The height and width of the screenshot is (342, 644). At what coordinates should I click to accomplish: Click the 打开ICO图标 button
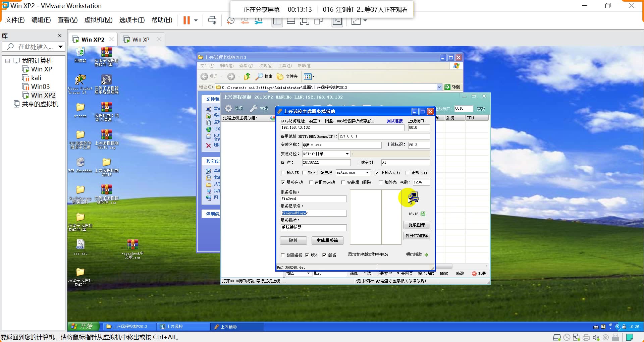tap(417, 236)
